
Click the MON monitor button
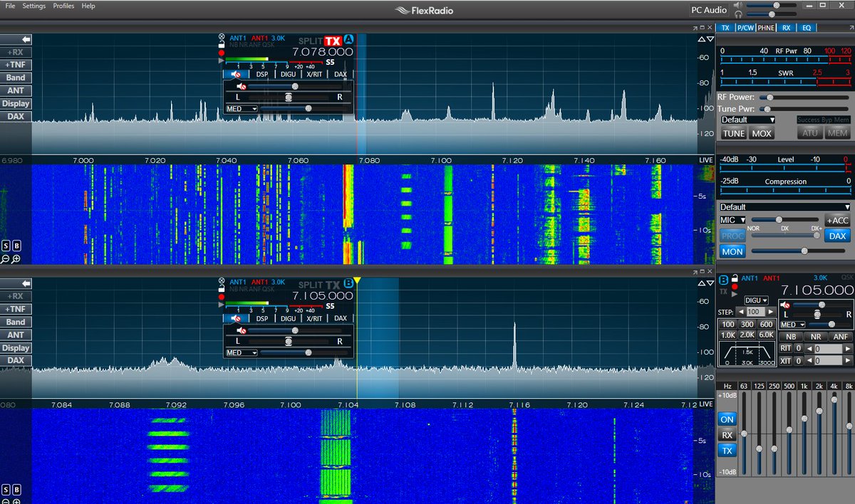(x=732, y=251)
